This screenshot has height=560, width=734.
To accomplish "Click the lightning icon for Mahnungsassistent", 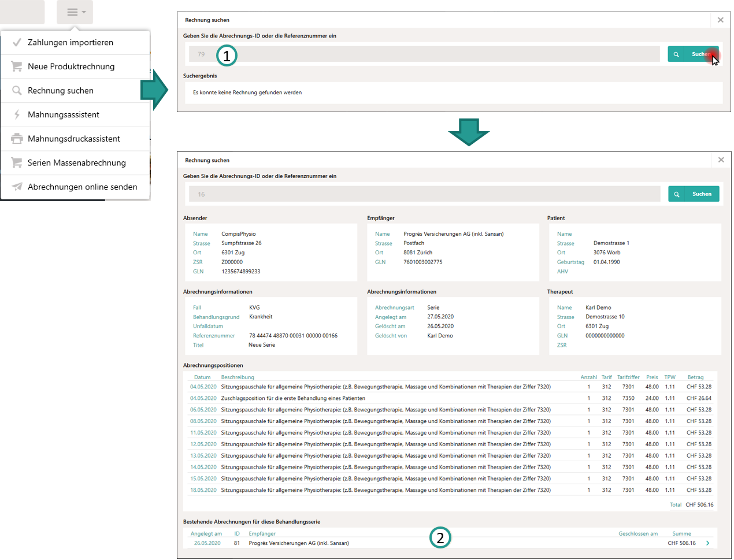I will [17, 114].
